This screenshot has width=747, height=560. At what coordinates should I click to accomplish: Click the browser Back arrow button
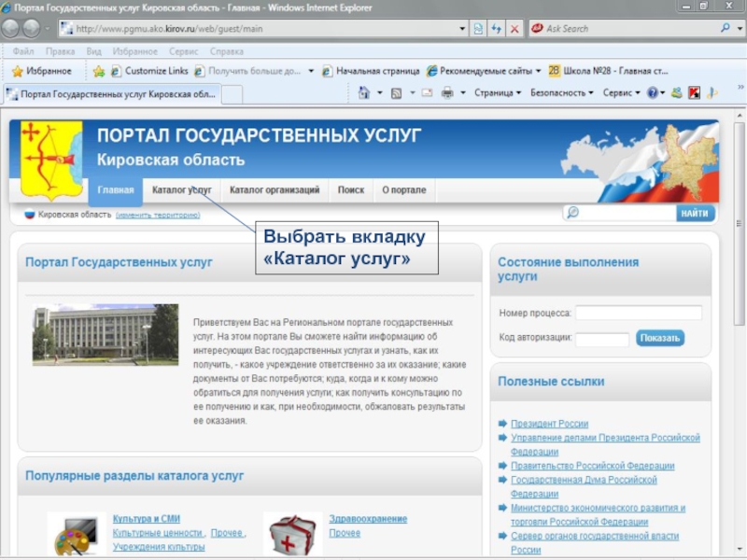[x=10, y=29]
